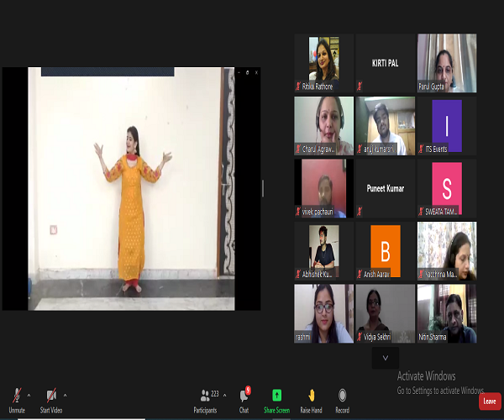Click muted mic icon on SWEATA TAM... tile
Viewport: 504px width, 420px height.
(421, 212)
